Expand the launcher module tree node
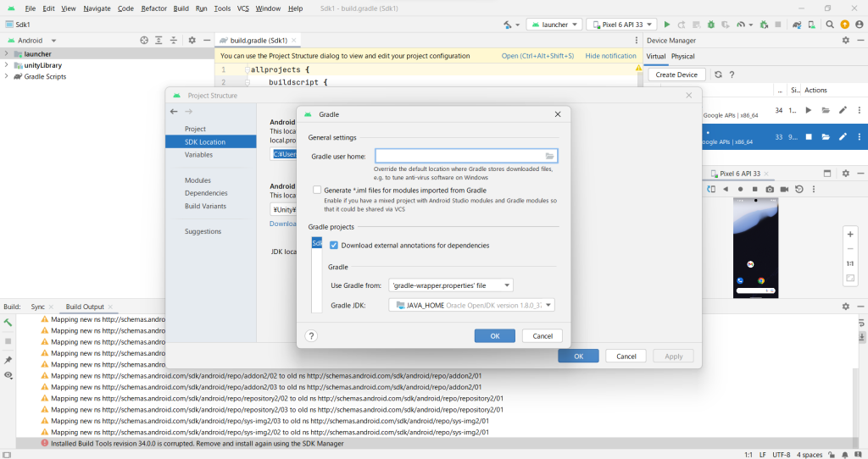Viewport: 868px width, 459px height. pyautogui.click(x=6, y=53)
